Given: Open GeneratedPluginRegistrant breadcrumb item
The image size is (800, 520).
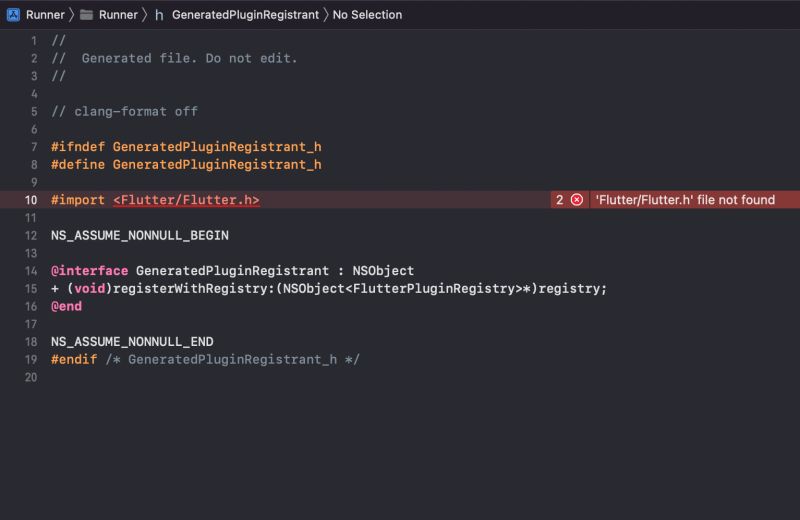Looking at the screenshot, I should point(245,15).
